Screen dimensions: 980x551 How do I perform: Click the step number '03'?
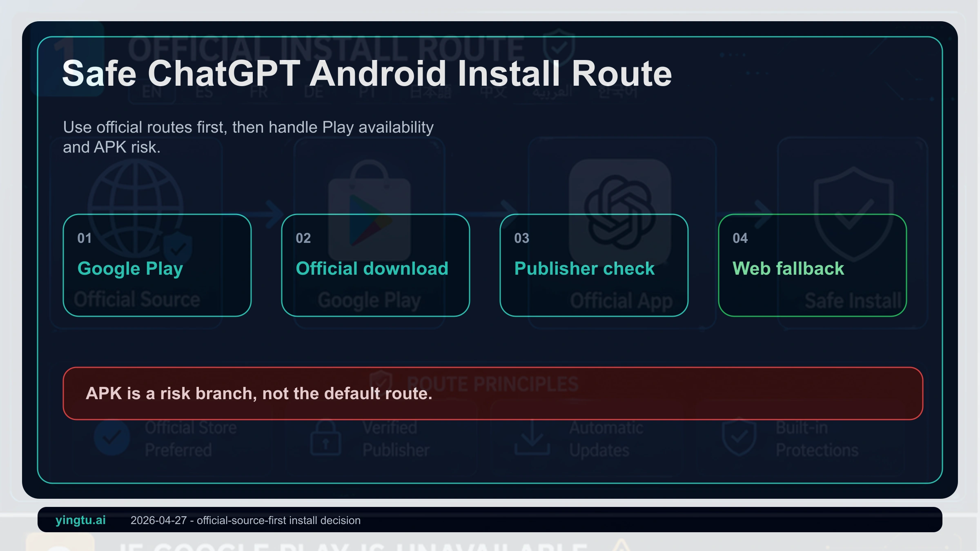click(x=522, y=238)
